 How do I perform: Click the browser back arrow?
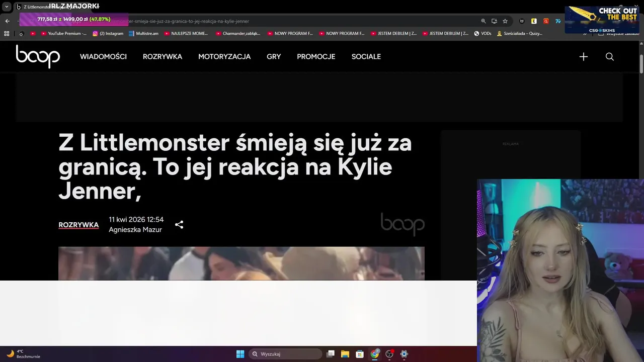coord(7,21)
